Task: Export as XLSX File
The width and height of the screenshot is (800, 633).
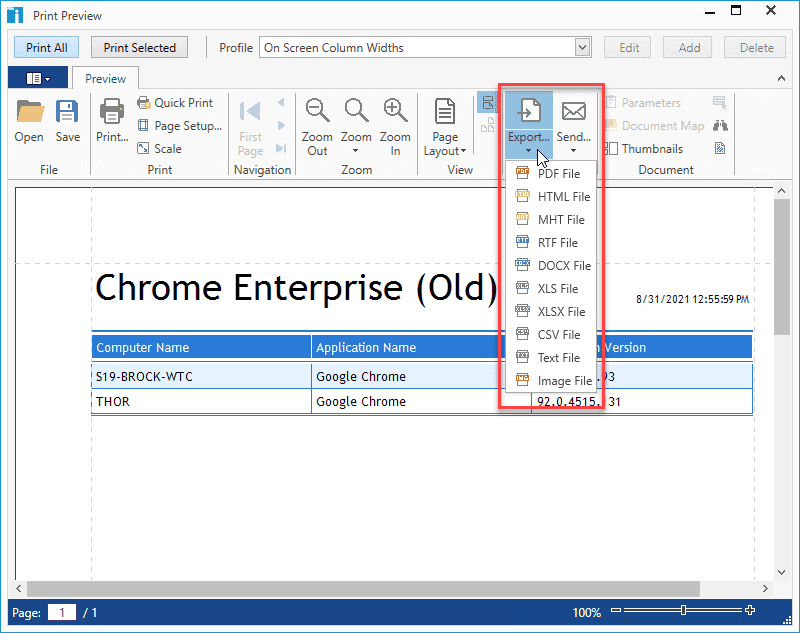Action: pyautogui.click(x=551, y=311)
